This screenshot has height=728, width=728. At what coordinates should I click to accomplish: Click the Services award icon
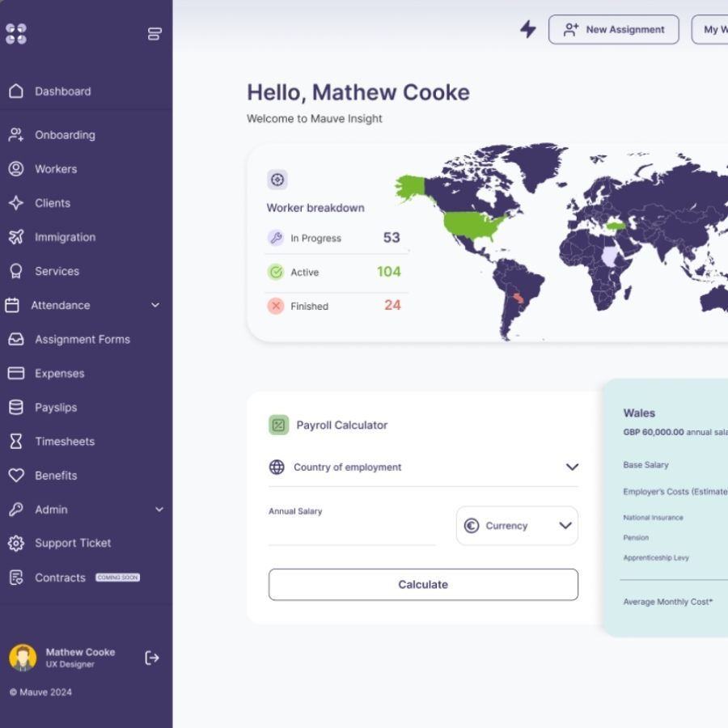[x=16, y=271]
